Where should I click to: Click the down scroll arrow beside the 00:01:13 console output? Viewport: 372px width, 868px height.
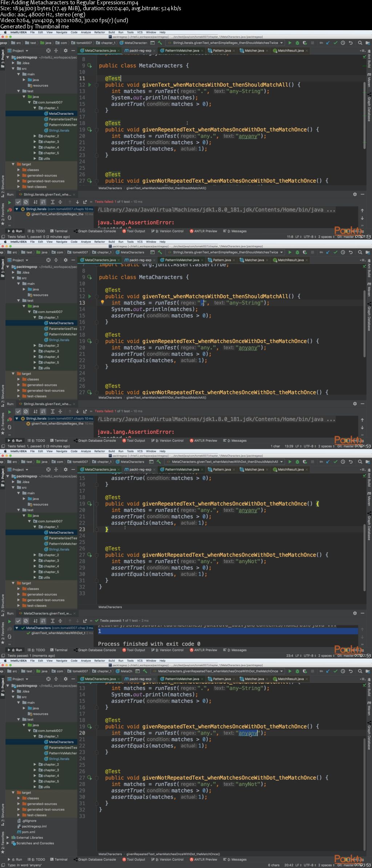pos(362,218)
